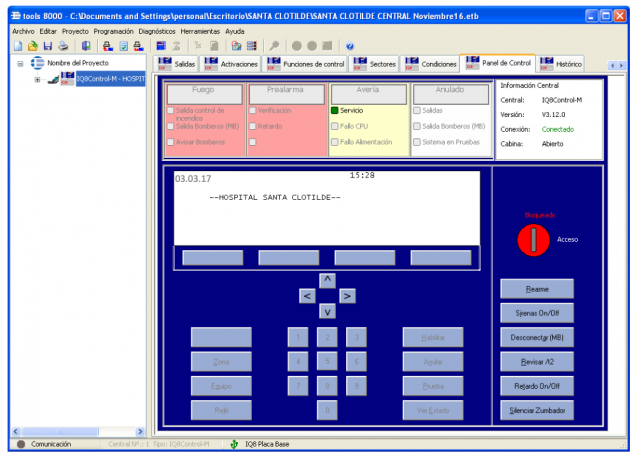This screenshot has width=640, height=458.
Task: Click the tree panel horizontal scrollbar
Action: [x=78, y=431]
